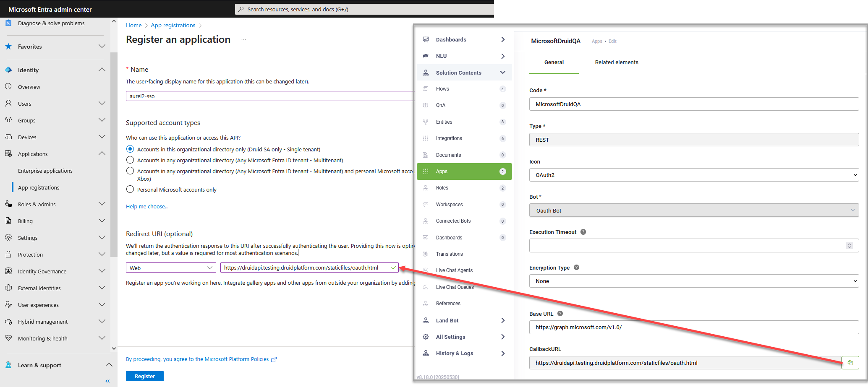868x387 pixels.
Task: Click the Entra search resources box
Action: [364, 9]
